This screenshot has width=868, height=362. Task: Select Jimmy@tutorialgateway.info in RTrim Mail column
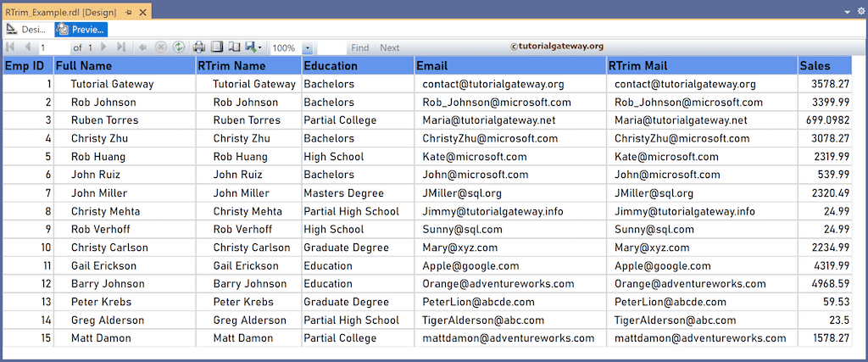pyautogui.click(x=685, y=211)
